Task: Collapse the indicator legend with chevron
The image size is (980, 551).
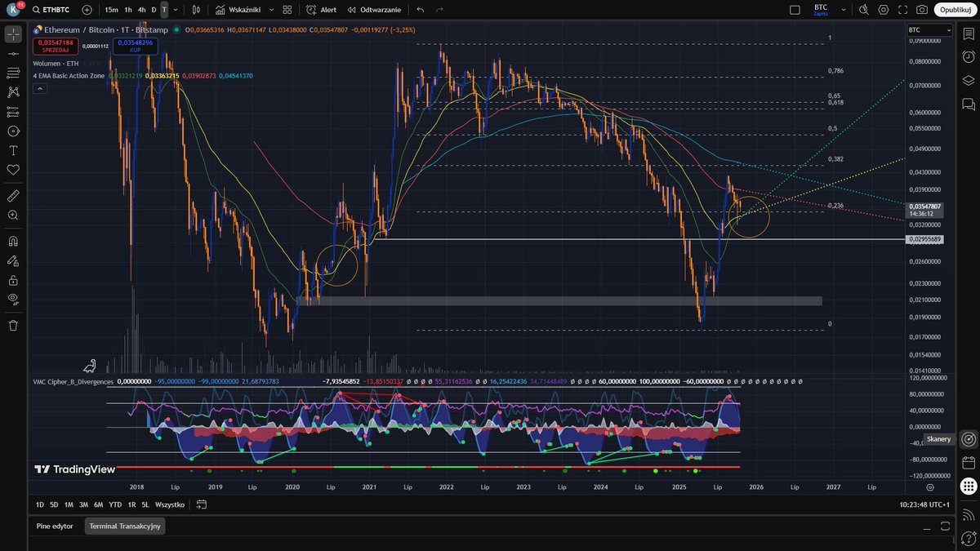Action: tap(39, 88)
